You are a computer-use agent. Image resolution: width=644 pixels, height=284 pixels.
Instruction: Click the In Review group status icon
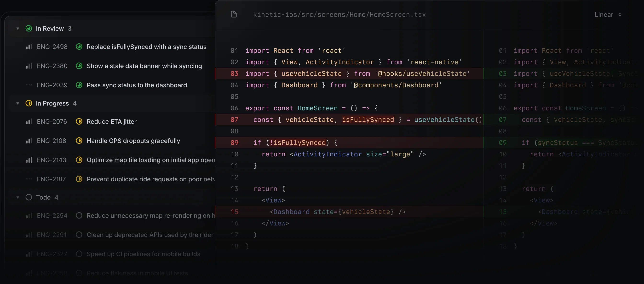(29, 29)
